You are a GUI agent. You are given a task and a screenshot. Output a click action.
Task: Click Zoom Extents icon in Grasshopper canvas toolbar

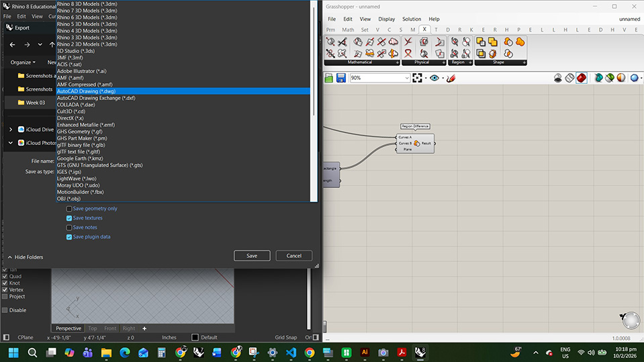click(417, 78)
